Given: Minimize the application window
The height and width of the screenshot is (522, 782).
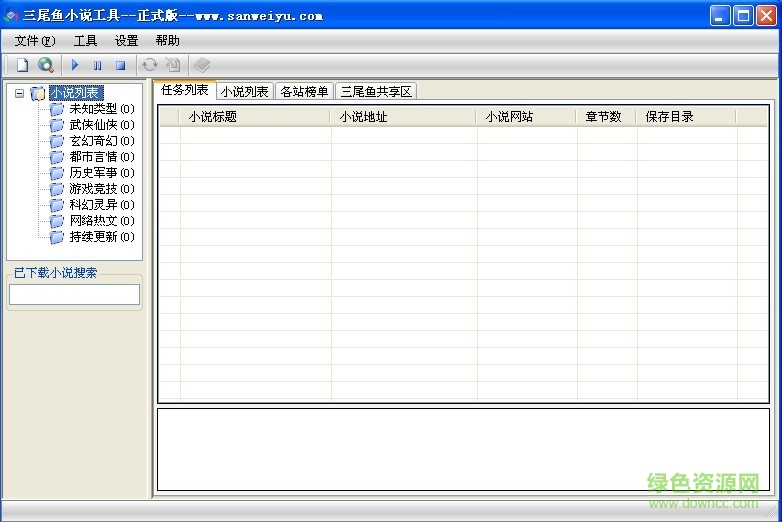Looking at the screenshot, I should coord(720,16).
